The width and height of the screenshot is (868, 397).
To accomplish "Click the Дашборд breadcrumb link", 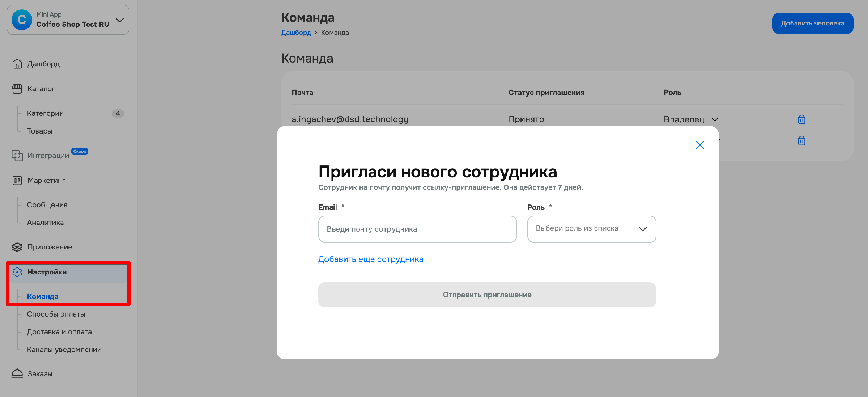I will (x=296, y=33).
